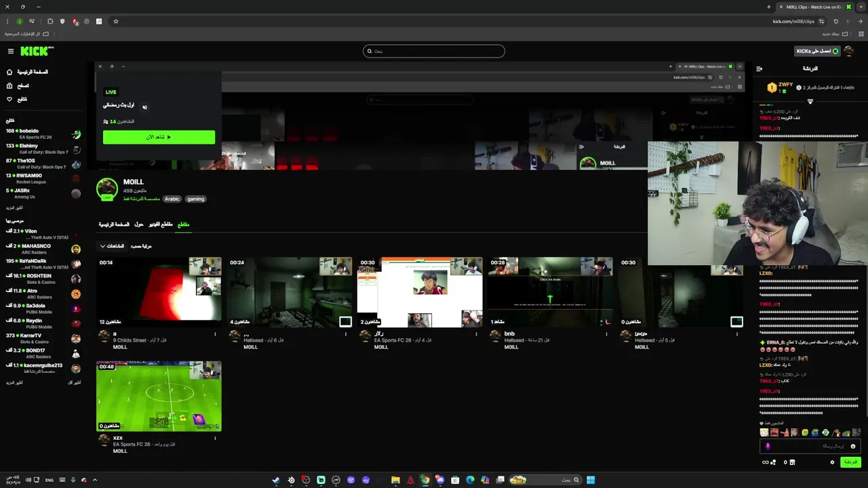Open the Following heart sidebar link
868x488 pixels.
17,99
